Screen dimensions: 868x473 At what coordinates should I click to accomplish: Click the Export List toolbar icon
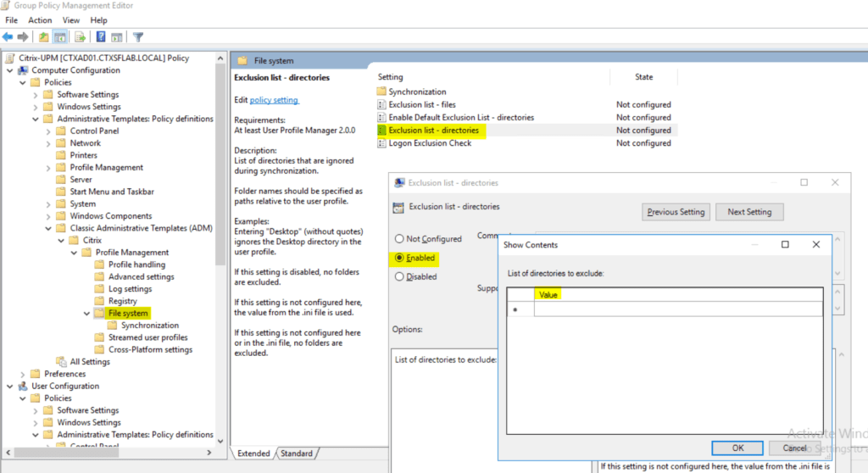(x=81, y=37)
